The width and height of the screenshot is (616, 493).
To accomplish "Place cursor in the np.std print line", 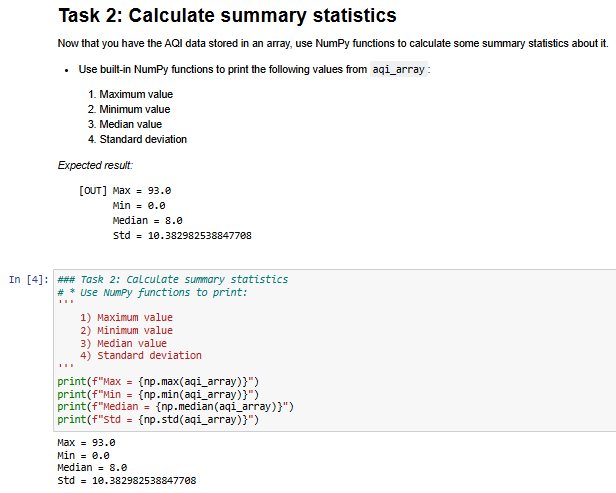I will (x=158, y=420).
